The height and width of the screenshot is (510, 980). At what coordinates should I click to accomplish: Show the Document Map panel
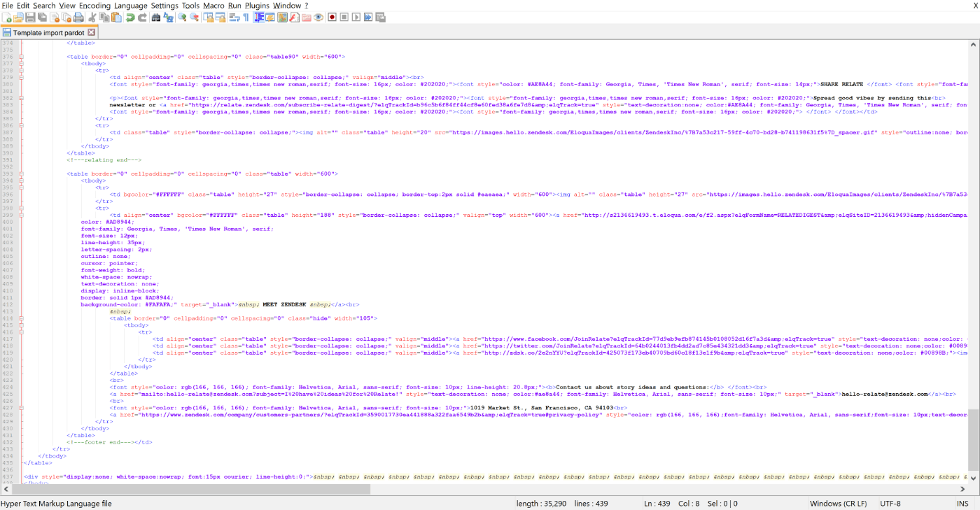282,17
